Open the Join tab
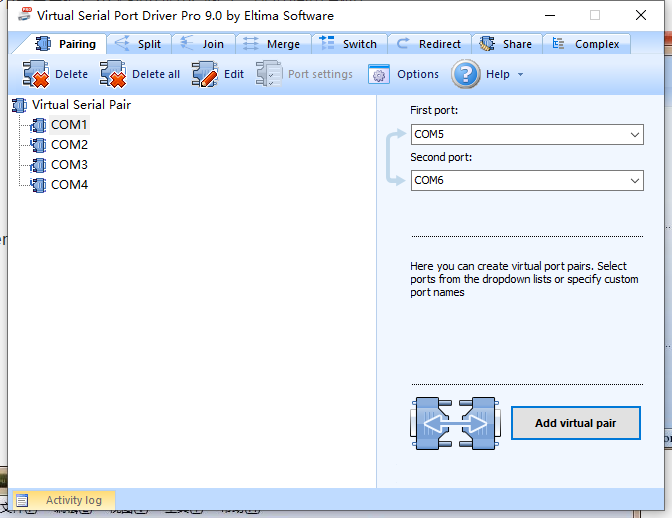Viewport: 672px width, 518px height. [203, 44]
